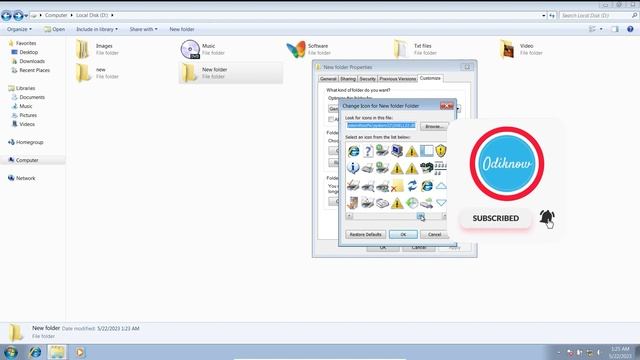Choose the window pane layout icon
The width and height of the screenshot is (640, 360).
pyautogui.click(x=427, y=151)
